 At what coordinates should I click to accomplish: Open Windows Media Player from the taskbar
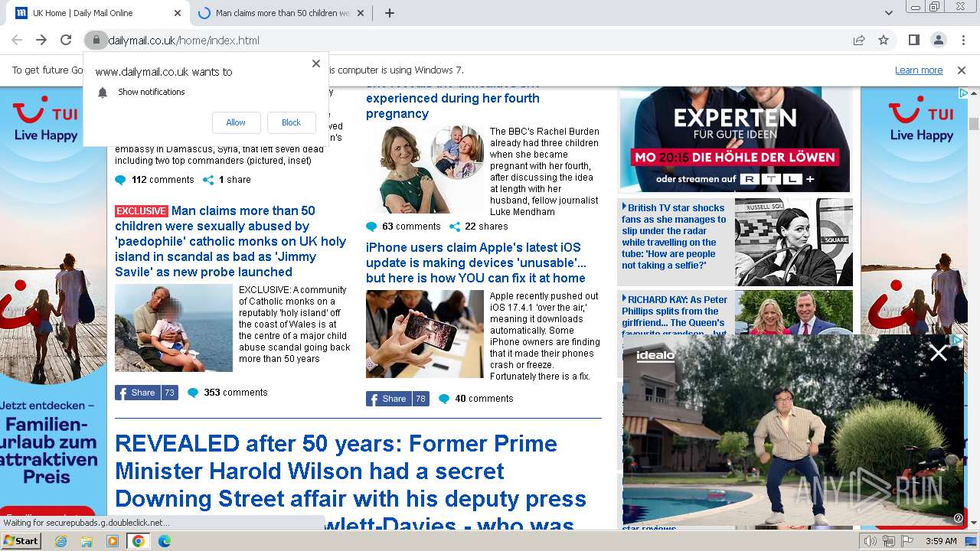113,541
